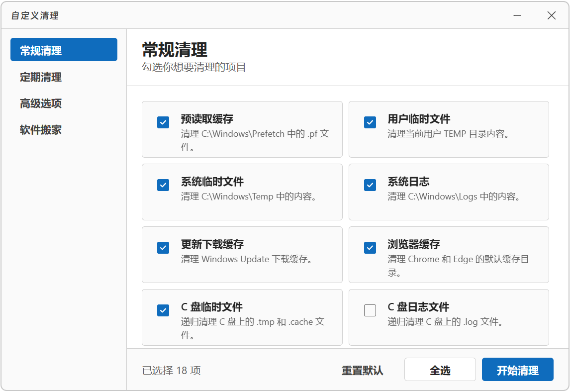Click the 已选择 18 项 status text
This screenshot has width=570, height=392.
pos(171,370)
